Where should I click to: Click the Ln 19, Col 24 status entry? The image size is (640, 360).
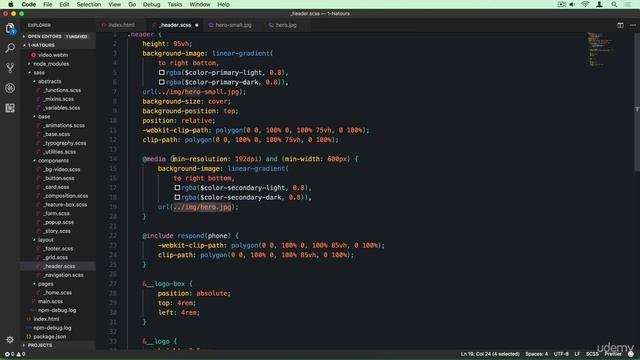[x=490, y=354]
